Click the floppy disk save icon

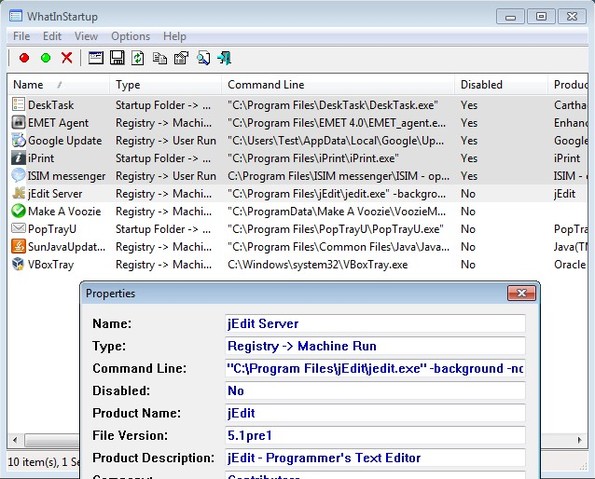(117, 58)
